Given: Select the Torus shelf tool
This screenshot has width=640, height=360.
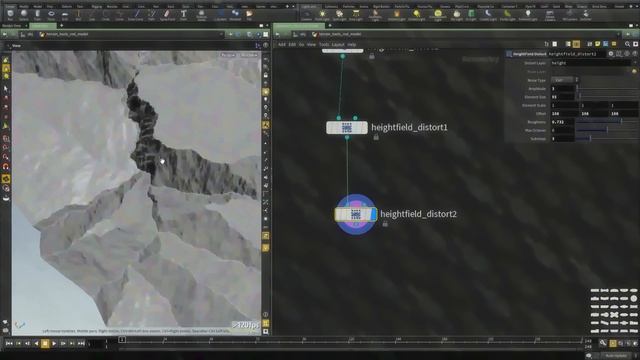Looking at the screenshot, I should (51, 15).
